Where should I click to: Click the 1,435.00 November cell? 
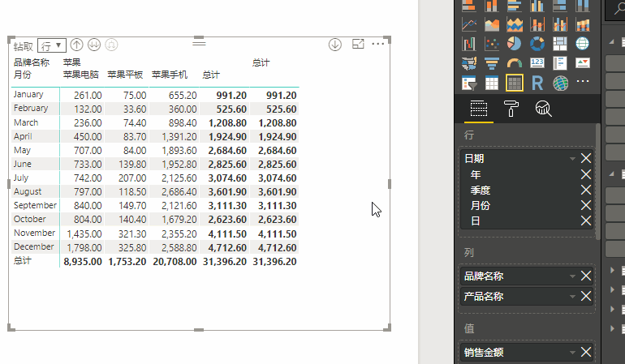point(84,234)
